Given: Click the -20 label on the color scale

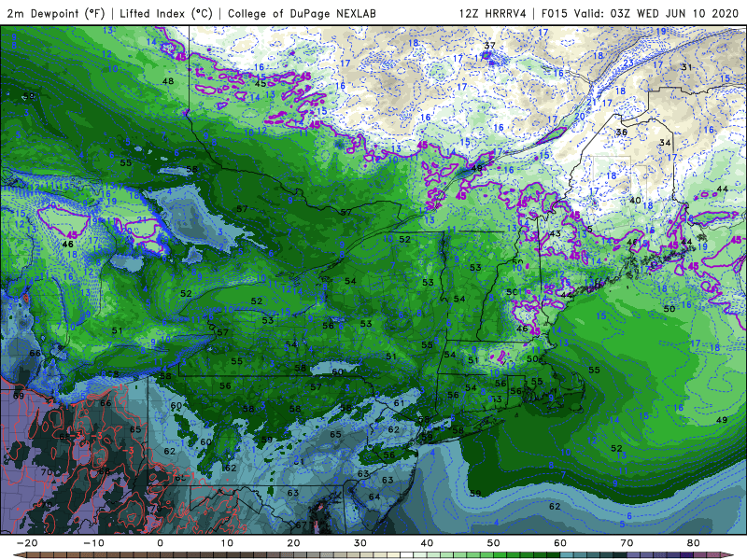Looking at the screenshot, I should point(27,543).
